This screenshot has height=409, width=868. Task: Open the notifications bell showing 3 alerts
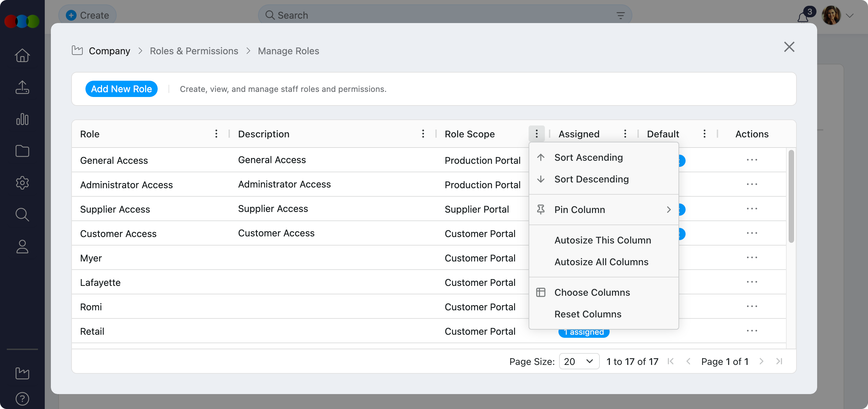click(803, 16)
